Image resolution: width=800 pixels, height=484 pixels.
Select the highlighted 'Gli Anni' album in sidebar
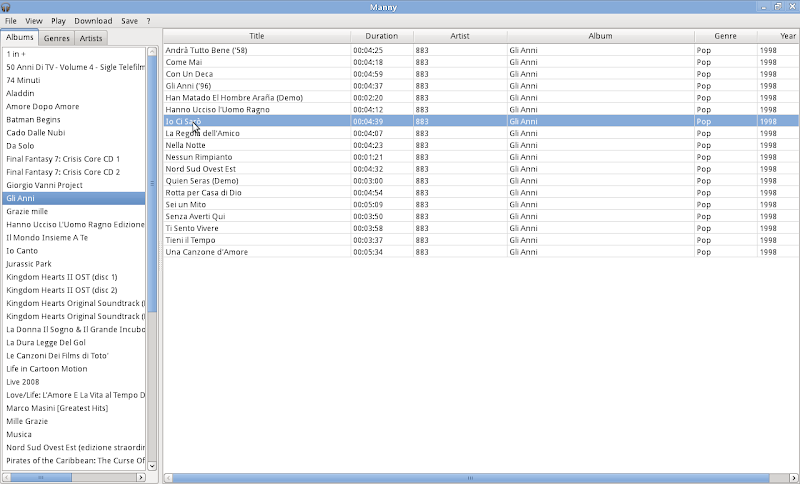(74, 198)
